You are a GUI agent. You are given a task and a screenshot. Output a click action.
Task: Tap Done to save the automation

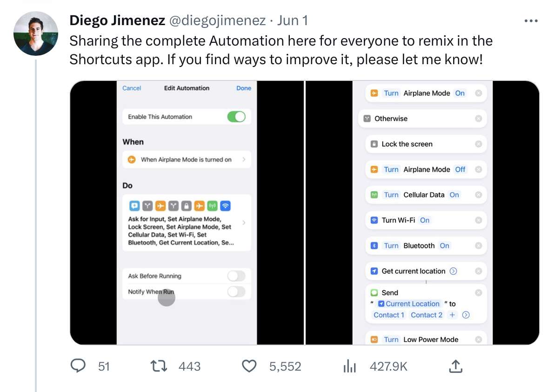[243, 88]
